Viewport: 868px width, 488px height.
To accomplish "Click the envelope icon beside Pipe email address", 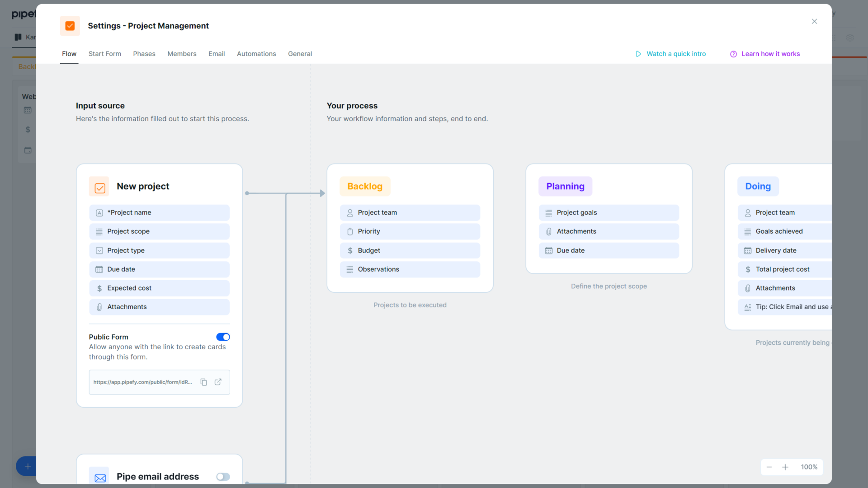I will 99,476.
